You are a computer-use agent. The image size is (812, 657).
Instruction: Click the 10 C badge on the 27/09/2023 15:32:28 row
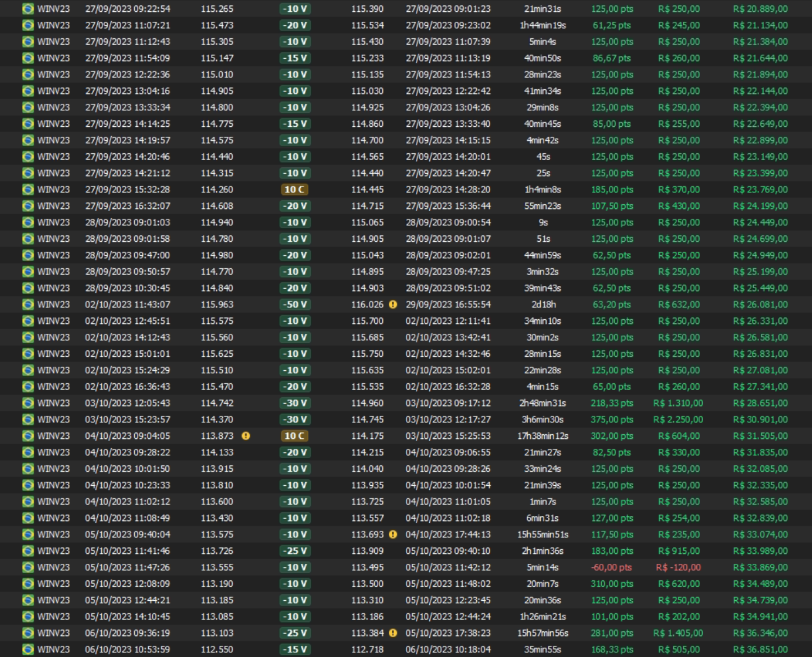click(294, 190)
